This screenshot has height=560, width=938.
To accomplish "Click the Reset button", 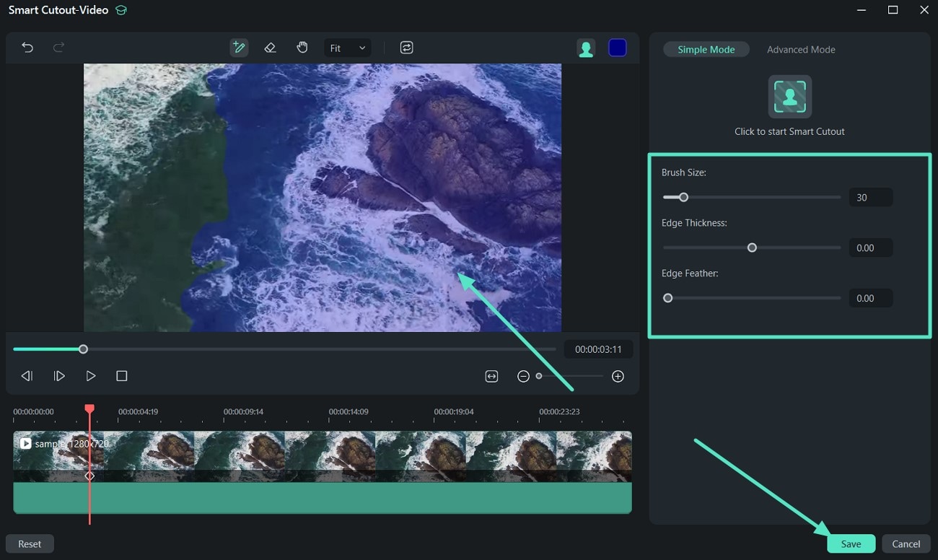I will [x=30, y=544].
